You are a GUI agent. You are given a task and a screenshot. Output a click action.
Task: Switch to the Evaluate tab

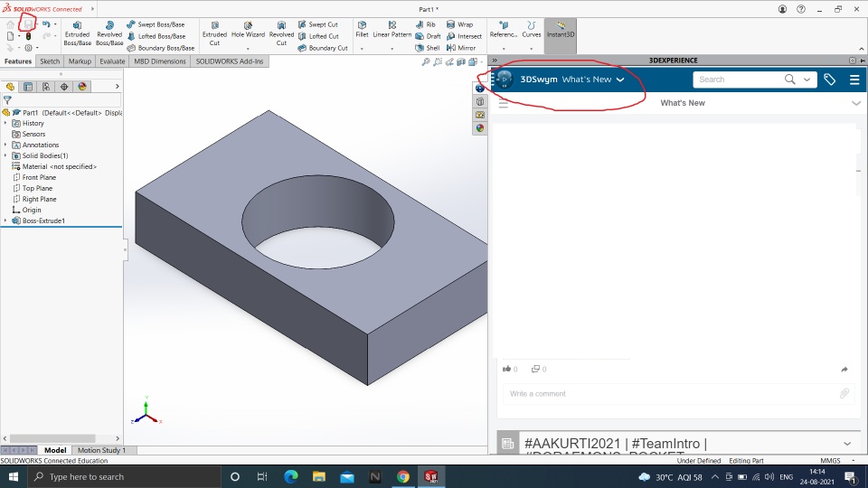112,61
